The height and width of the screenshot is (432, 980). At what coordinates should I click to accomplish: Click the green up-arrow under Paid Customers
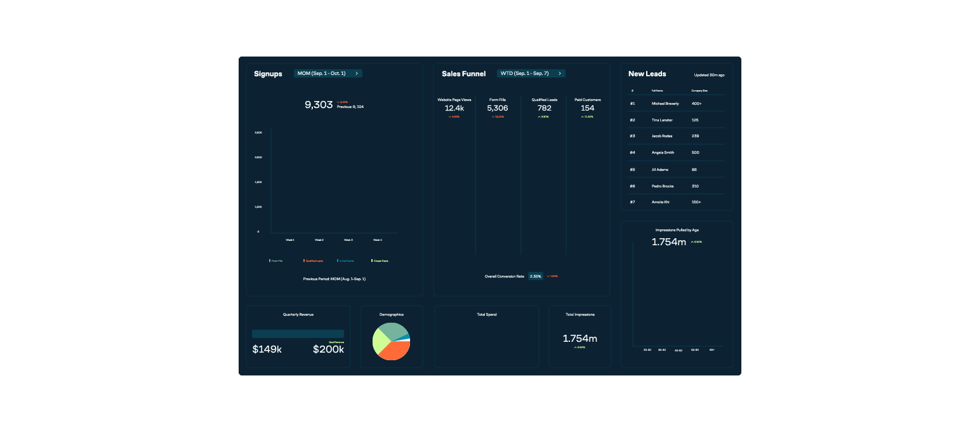[x=582, y=117]
